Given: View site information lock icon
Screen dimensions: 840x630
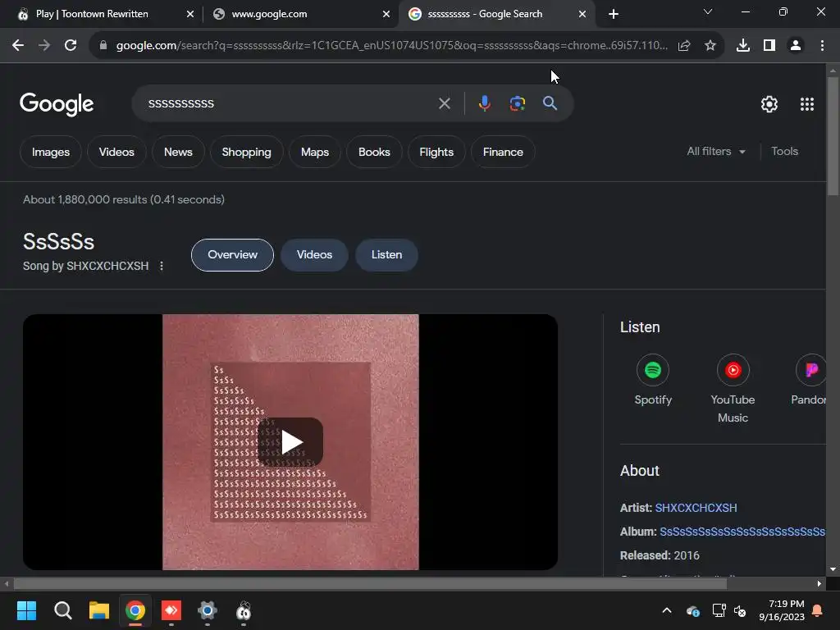Looking at the screenshot, I should tap(103, 46).
